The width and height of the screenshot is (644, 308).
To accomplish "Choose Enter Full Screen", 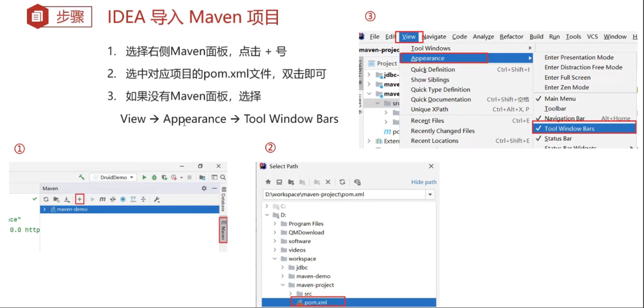I will click(x=567, y=77).
